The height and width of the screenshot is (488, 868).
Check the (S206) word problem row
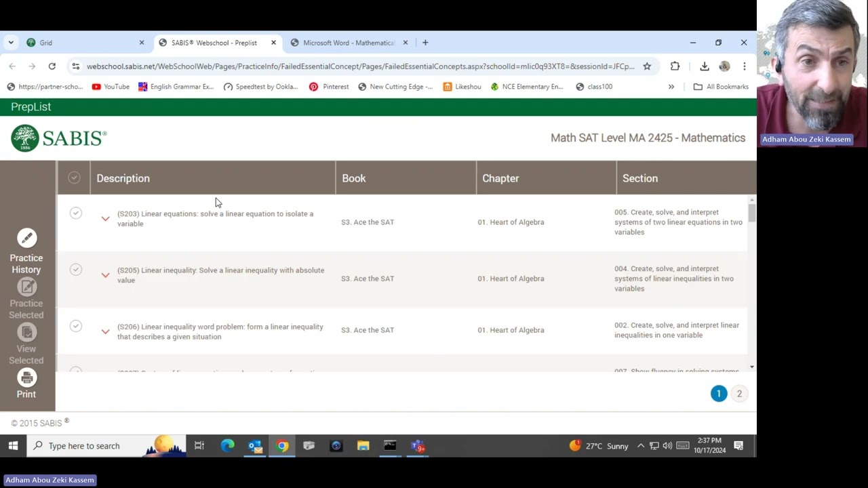(75, 326)
